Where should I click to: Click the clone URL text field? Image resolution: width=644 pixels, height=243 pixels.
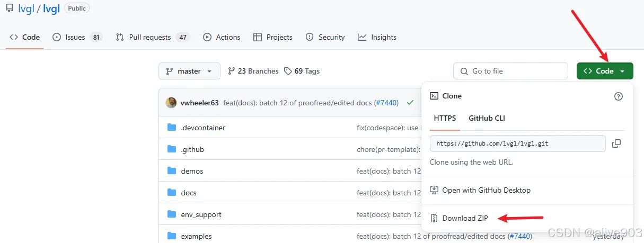click(517, 143)
